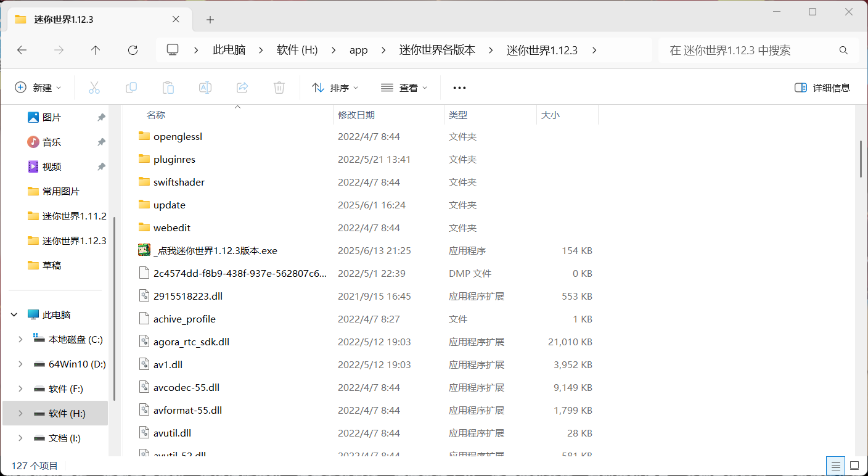Expand 文档 (I:) drive node
This screenshot has height=476, width=868.
[20, 438]
